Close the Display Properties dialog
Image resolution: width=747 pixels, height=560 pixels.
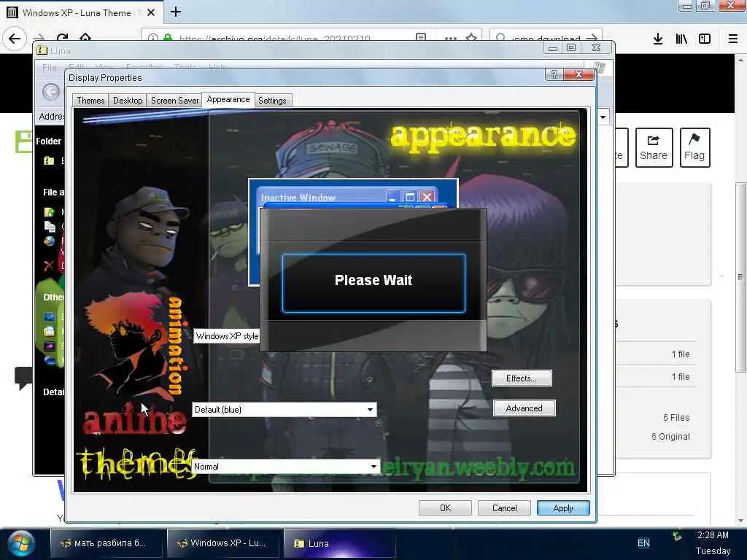click(578, 74)
